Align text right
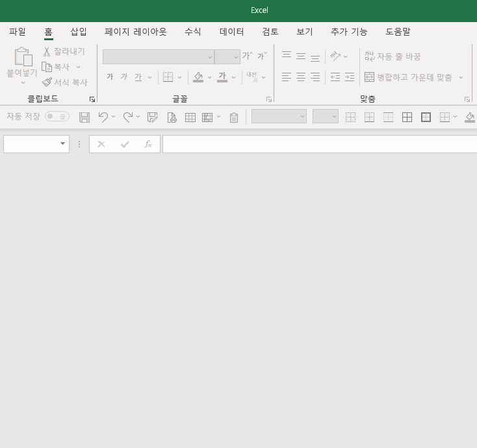 [315, 77]
